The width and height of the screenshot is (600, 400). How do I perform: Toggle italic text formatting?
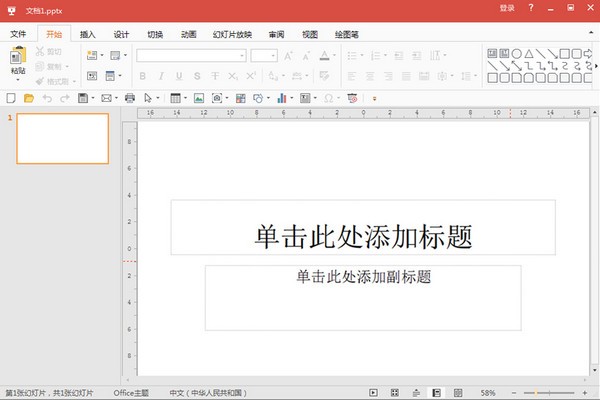pyautogui.click(x=161, y=75)
